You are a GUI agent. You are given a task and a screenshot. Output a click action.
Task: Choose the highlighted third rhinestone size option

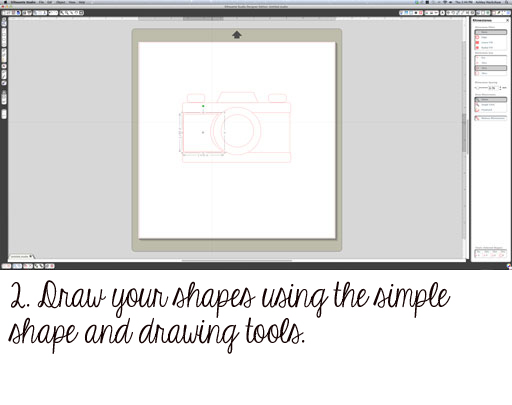tap(491, 68)
